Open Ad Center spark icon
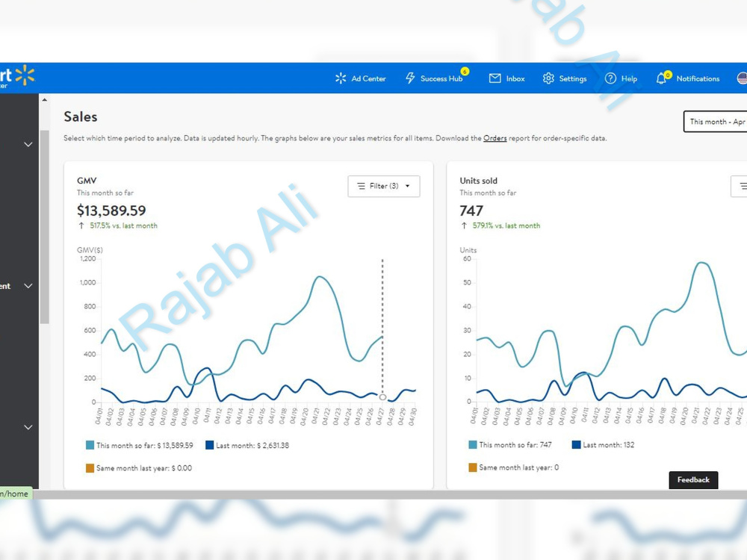This screenshot has height=560, width=747. pos(341,78)
